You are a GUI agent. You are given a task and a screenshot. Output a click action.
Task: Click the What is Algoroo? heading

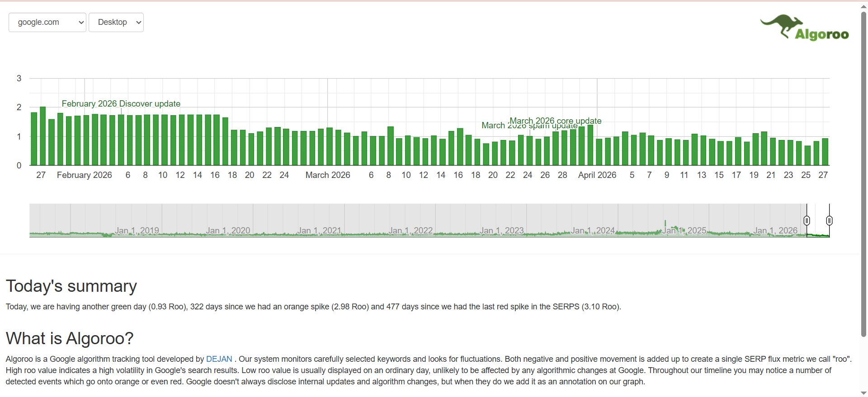(70, 338)
